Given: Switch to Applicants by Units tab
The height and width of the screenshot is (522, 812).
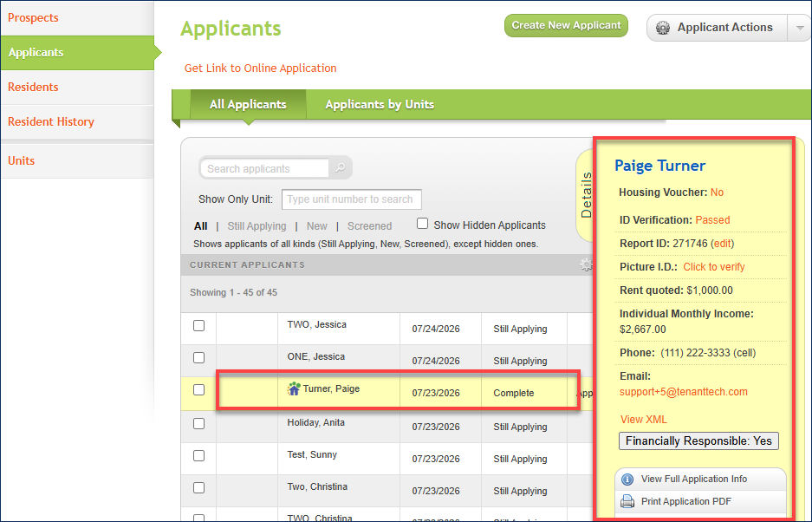Looking at the screenshot, I should pos(380,104).
